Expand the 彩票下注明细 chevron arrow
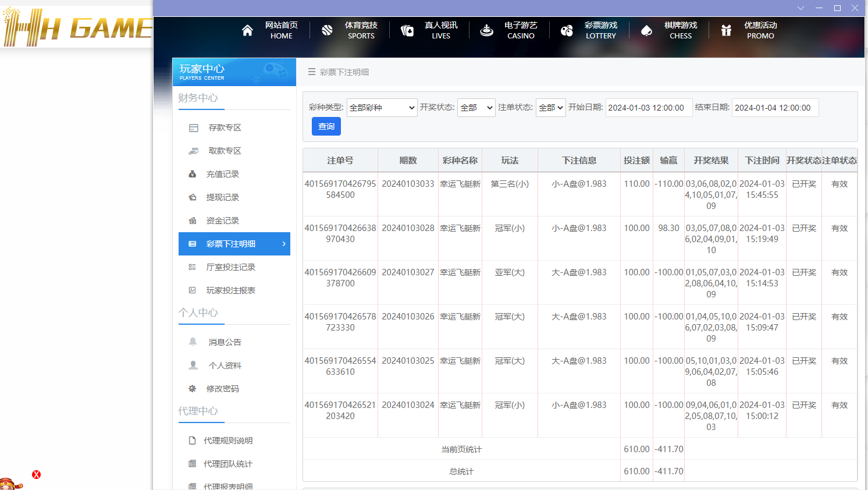This screenshot has width=868, height=490. [x=284, y=244]
